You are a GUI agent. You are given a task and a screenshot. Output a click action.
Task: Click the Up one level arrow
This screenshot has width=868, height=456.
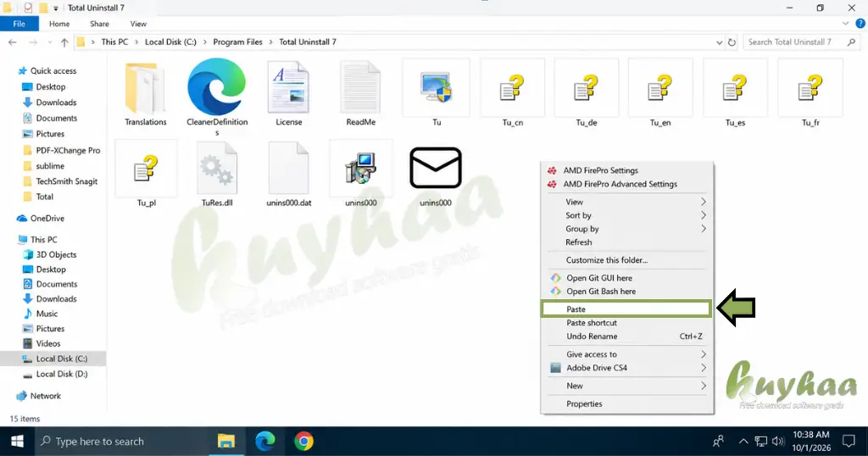pos(64,42)
